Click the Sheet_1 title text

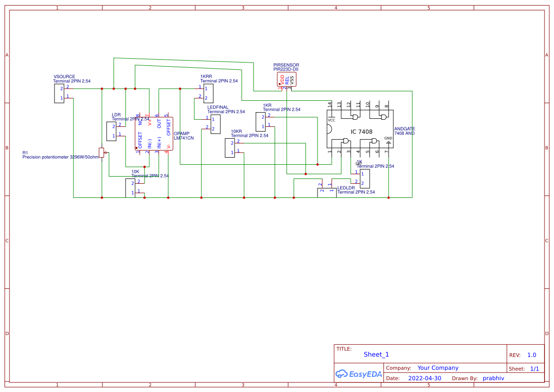pyautogui.click(x=376, y=354)
